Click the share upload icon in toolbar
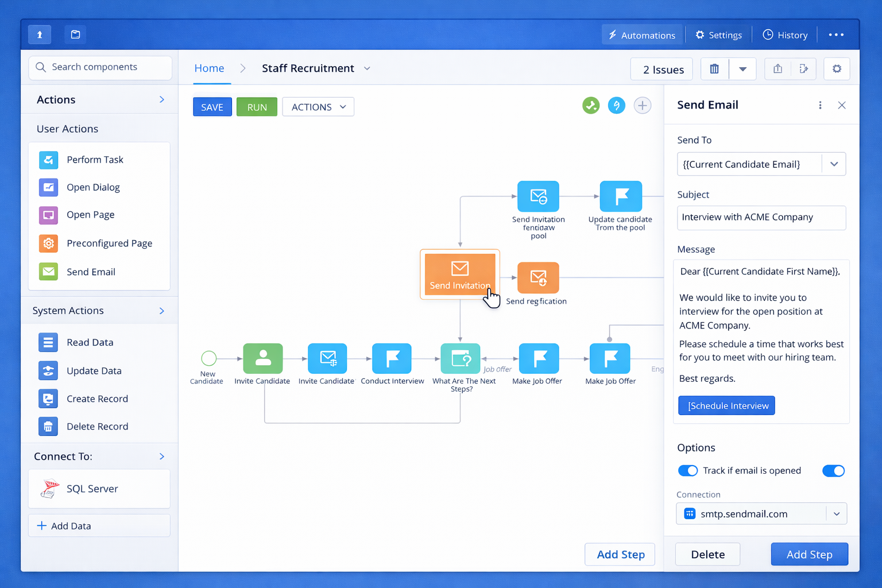The height and width of the screenshot is (588, 882). [x=777, y=69]
